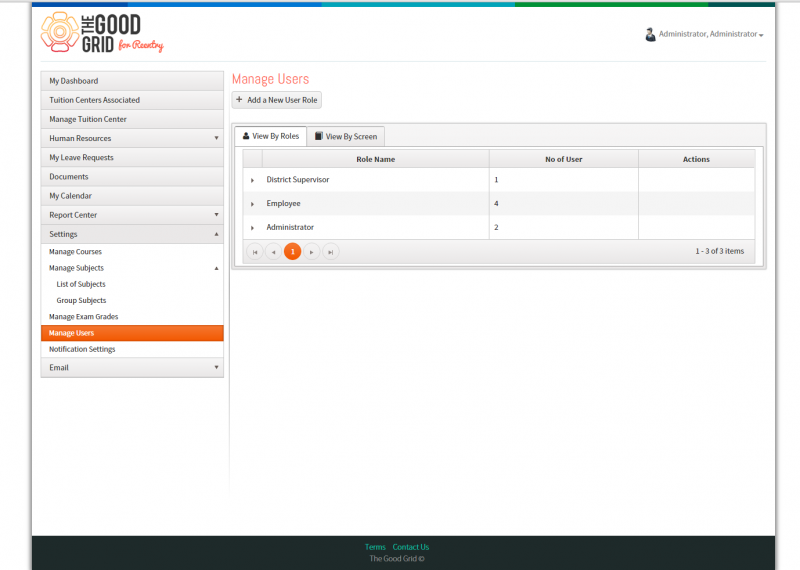The image size is (800, 570).
Task: Click District Supervisor role name
Action: (x=297, y=180)
